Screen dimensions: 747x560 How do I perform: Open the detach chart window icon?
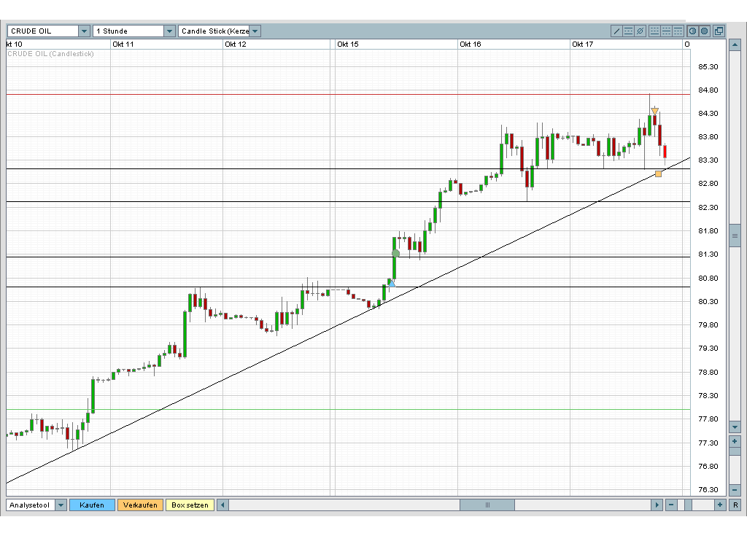click(719, 31)
